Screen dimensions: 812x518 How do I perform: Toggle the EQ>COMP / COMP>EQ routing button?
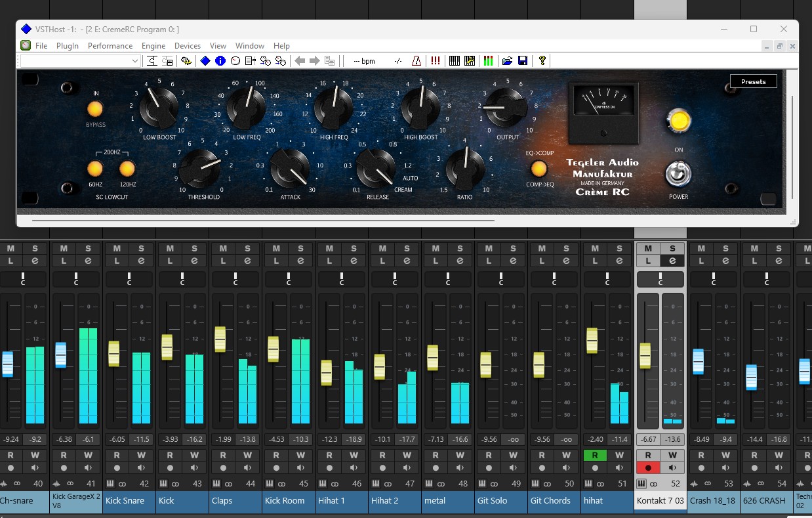[x=539, y=169]
